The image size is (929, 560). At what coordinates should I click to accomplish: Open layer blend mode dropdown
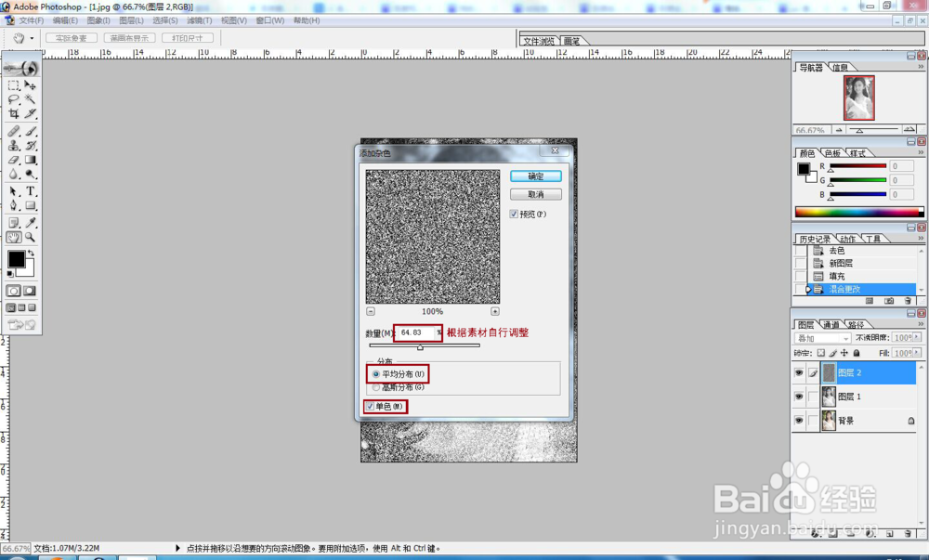(x=822, y=338)
